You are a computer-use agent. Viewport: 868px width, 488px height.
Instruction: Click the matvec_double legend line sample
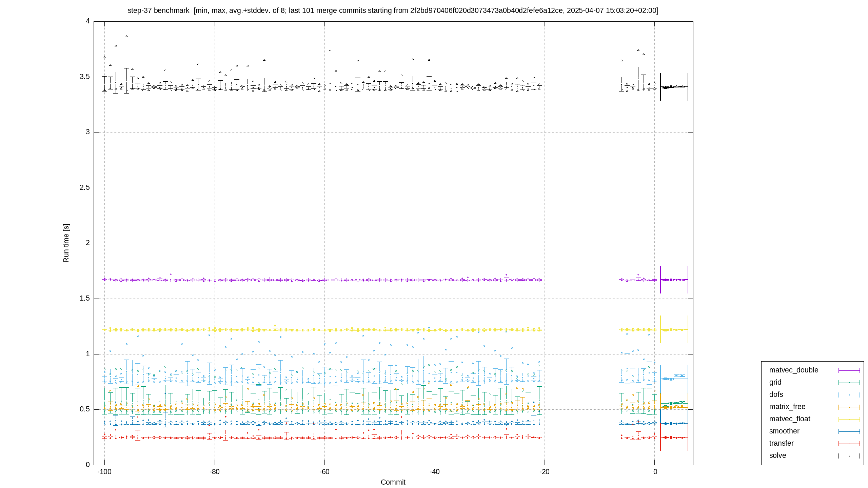tap(849, 370)
